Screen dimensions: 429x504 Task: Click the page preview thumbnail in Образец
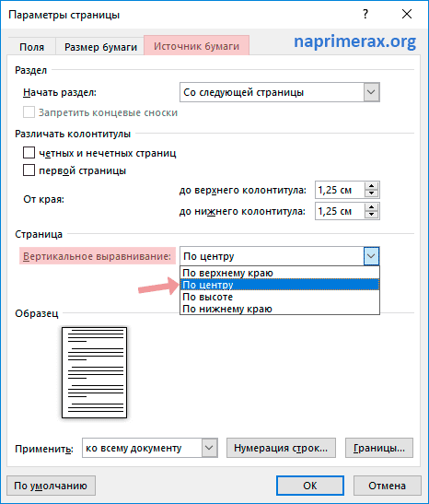(x=95, y=372)
